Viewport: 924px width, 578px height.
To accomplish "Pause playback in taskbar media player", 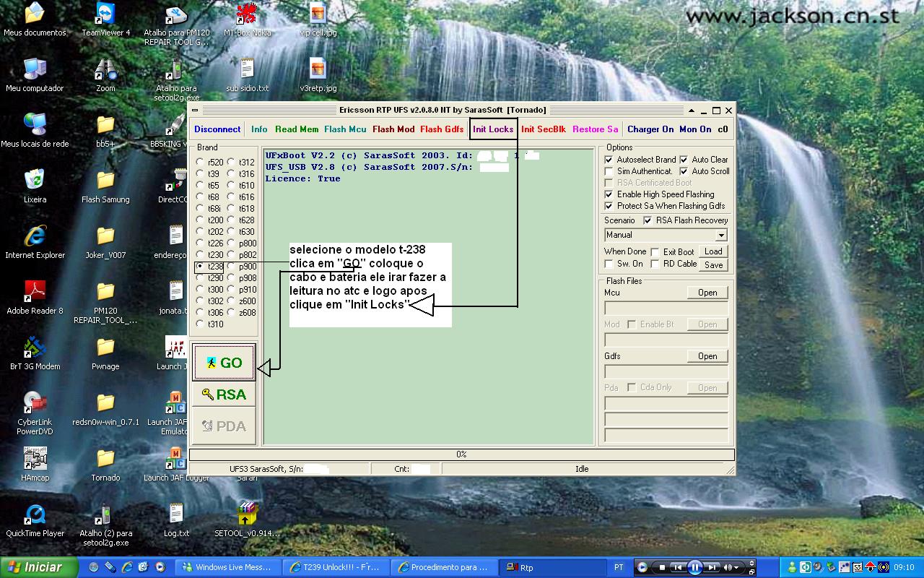I will (694, 567).
